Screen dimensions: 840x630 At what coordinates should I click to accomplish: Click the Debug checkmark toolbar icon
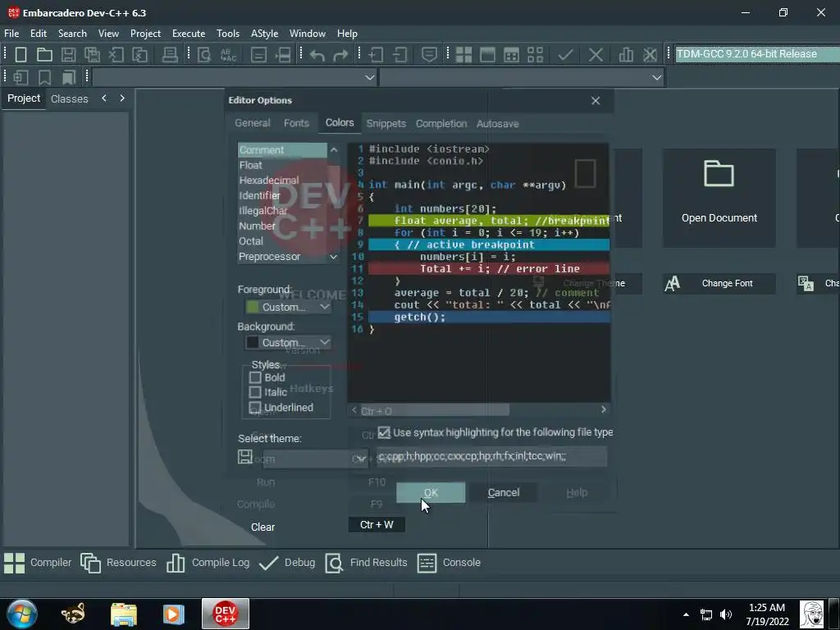coord(566,55)
